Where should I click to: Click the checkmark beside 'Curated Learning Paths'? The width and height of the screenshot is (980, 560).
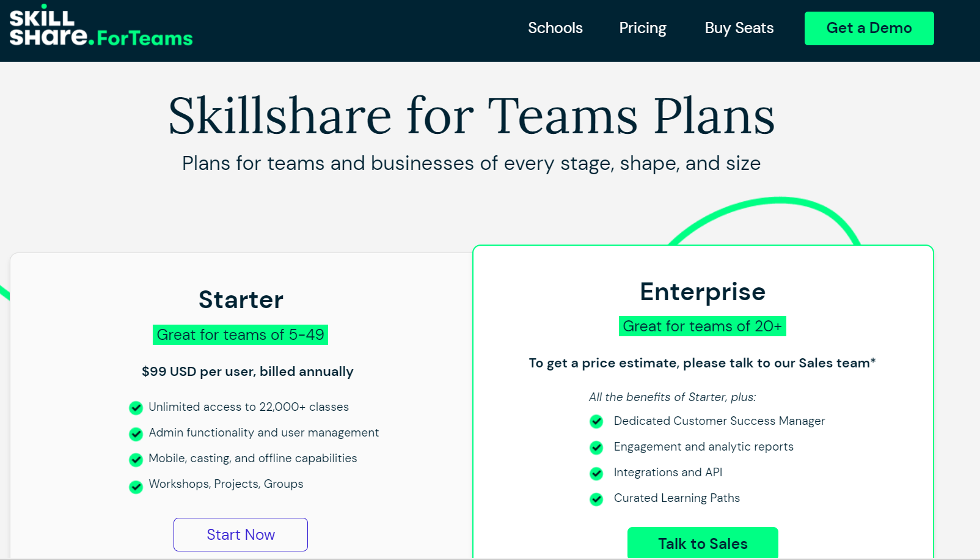pyautogui.click(x=596, y=499)
